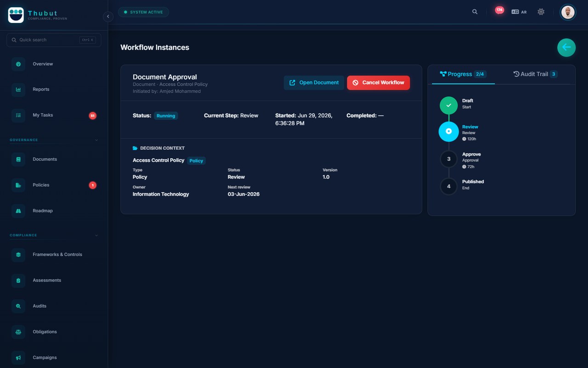Collapse the Governance section chevron
Viewport: 588px width, 368px height.
96,140
